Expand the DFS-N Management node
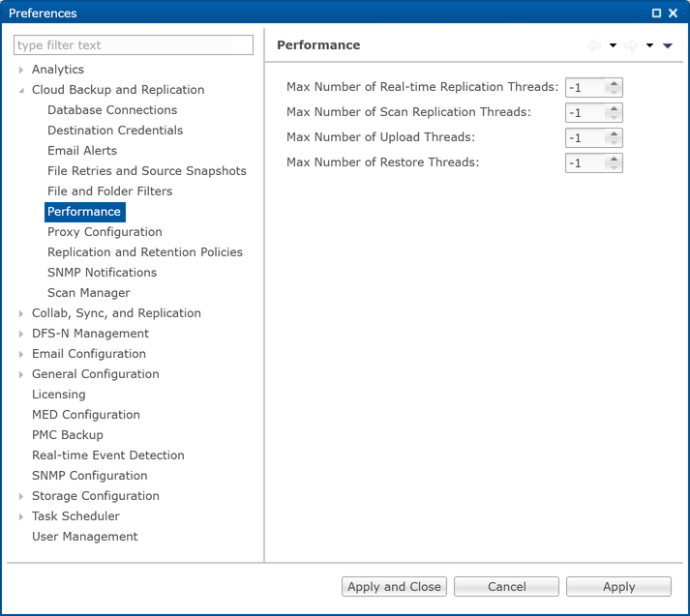This screenshot has width=690, height=616. 20,334
